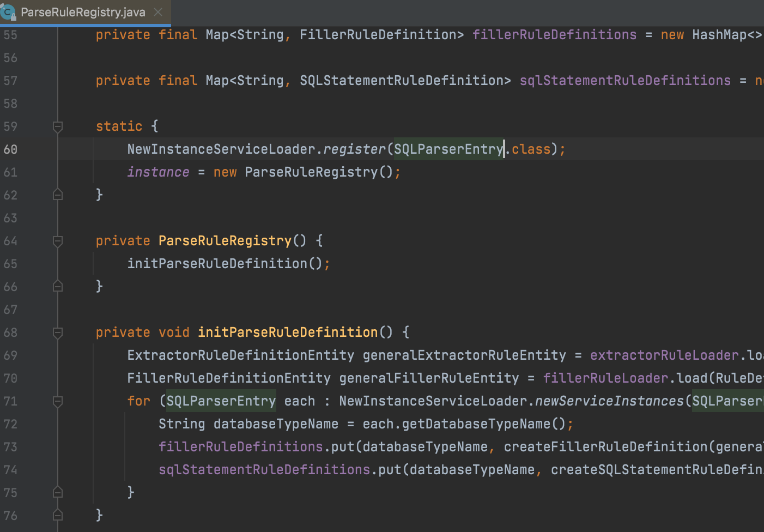764x532 pixels.
Task: Click String databaseTypeName declaration on line 72
Action: tap(248, 424)
